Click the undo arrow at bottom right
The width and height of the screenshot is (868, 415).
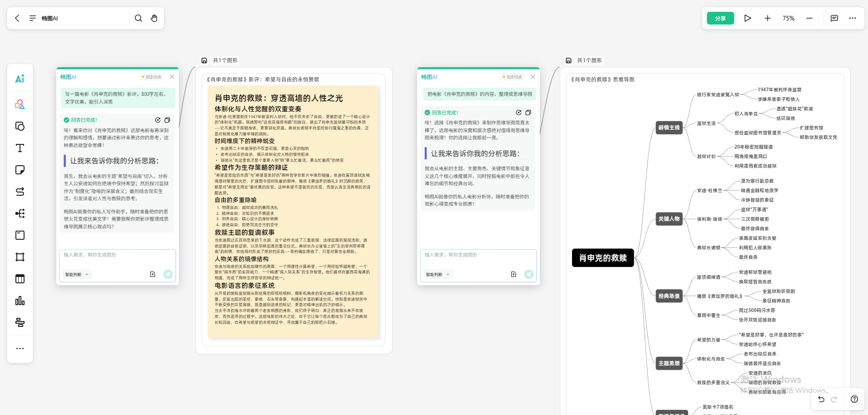click(821, 399)
